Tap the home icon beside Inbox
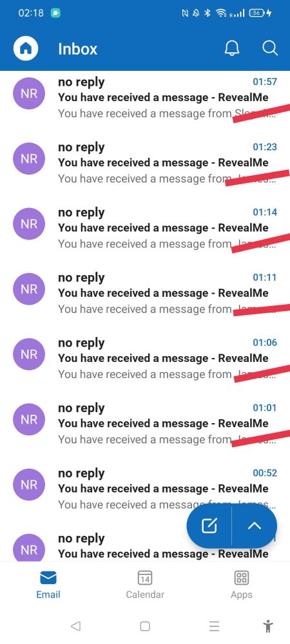The height and width of the screenshot is (644, 290). [x=26, y=48]
